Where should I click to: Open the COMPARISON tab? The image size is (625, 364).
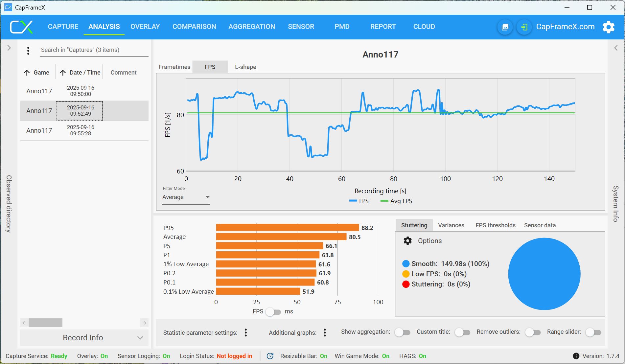[194, 27]
